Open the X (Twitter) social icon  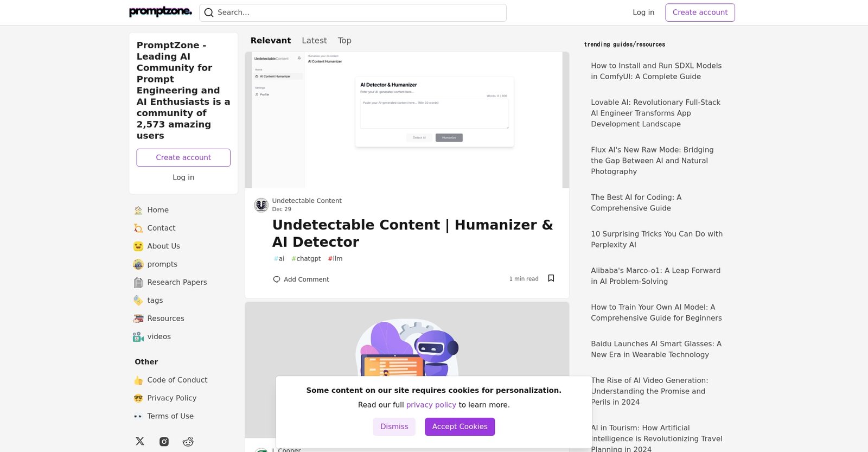140,441
